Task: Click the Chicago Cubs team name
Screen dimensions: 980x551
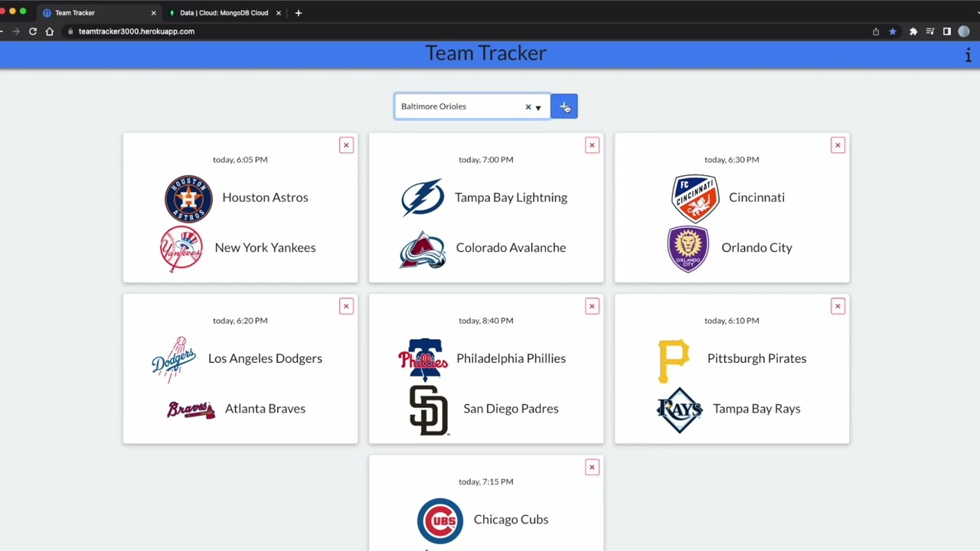Action: tap(511, 520)
